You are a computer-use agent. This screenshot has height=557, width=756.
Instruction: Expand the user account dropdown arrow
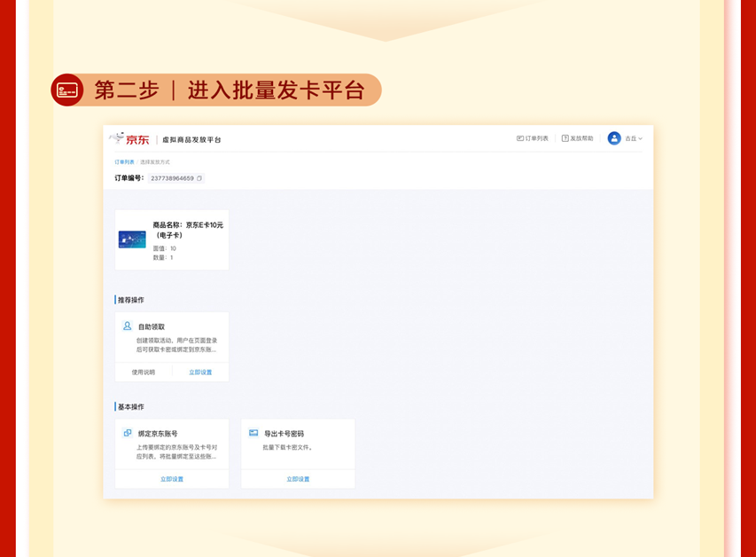click(x=640, y=138)
